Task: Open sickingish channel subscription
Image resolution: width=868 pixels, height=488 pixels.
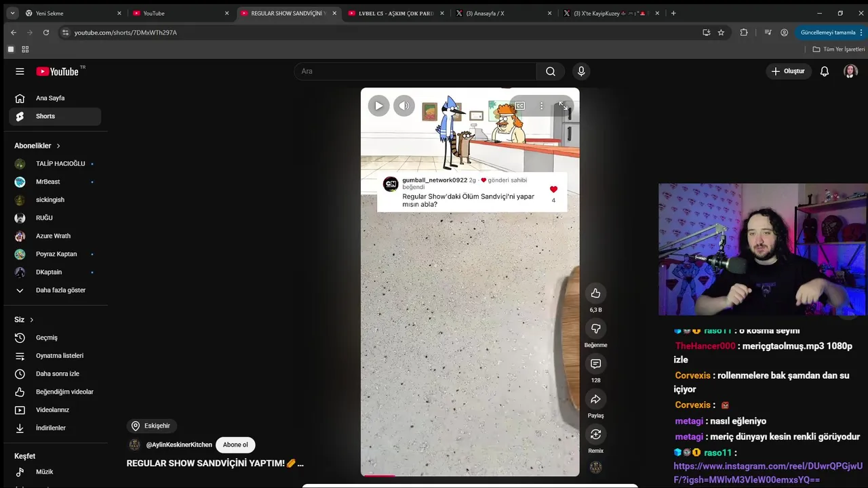Action: pyautogui.click(x=55, y=200)
